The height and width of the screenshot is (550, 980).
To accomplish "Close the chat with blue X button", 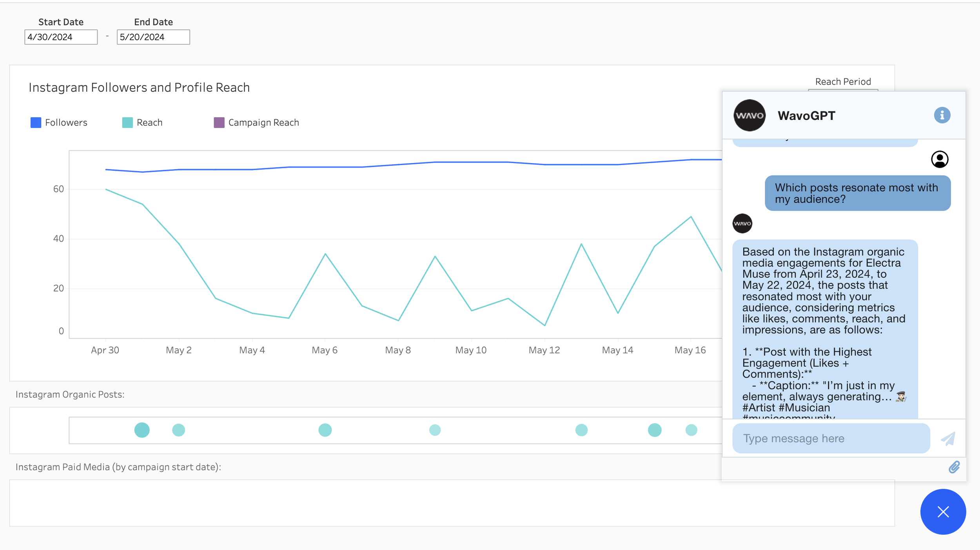I will tap(943, 512).
